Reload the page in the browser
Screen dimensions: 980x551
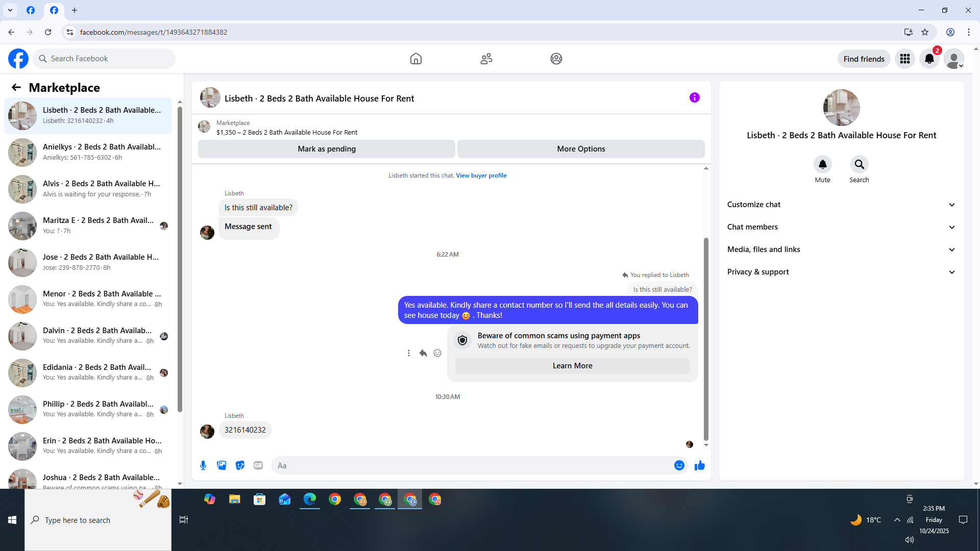(x=48, y=32)
